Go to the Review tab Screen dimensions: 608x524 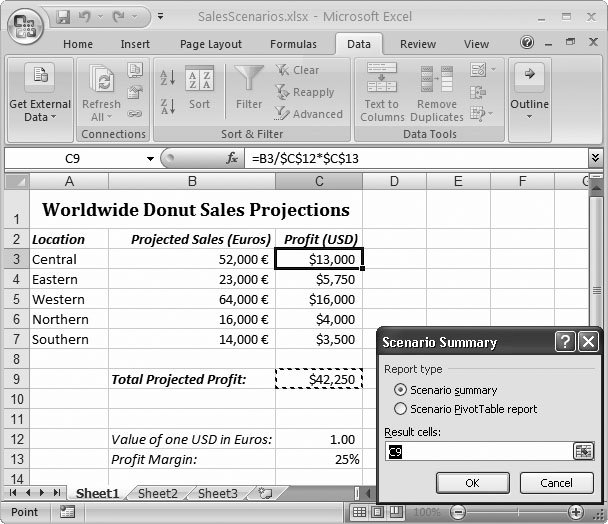click(418, 44)
